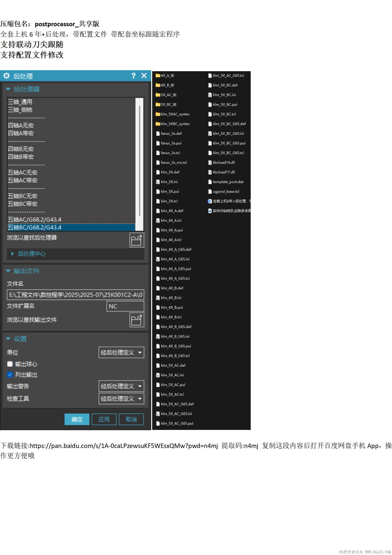This screenshot has width=392, height=555.
Task: Select the ugpost_base.tcl file
Action: pos(224,192)
